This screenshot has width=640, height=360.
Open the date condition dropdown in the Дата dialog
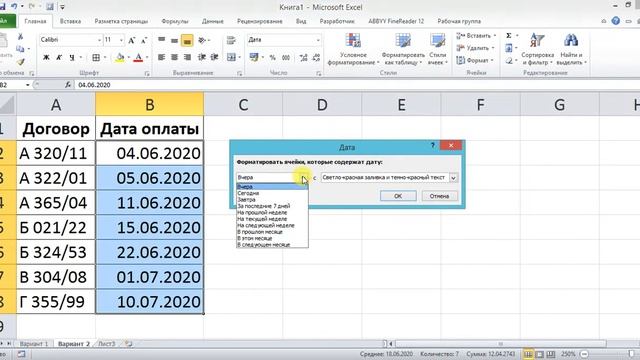(x=304, y=178)
